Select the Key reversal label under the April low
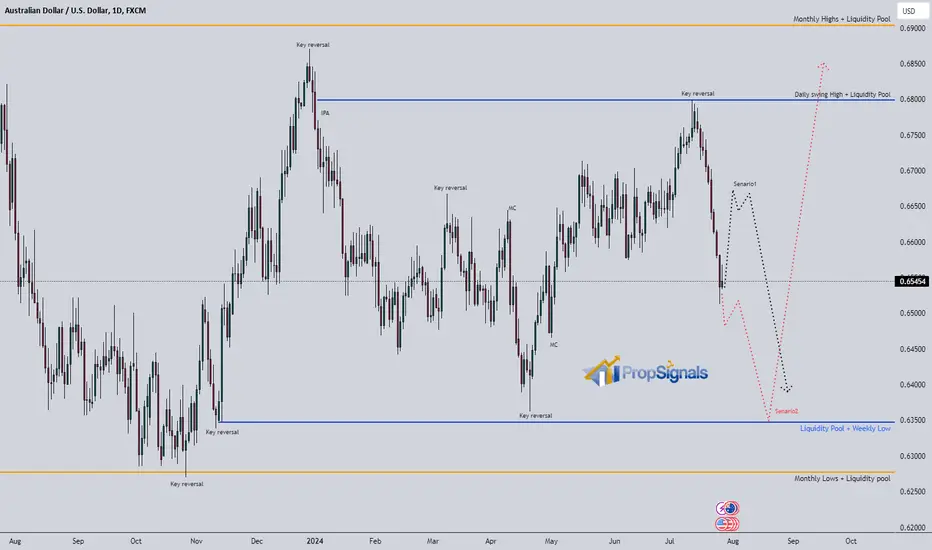 (x=536, y=416)
